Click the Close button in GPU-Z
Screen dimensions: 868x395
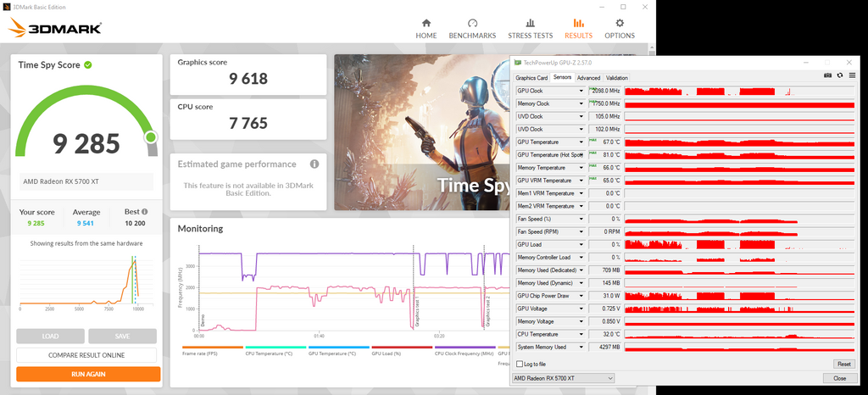pos(839,378)
